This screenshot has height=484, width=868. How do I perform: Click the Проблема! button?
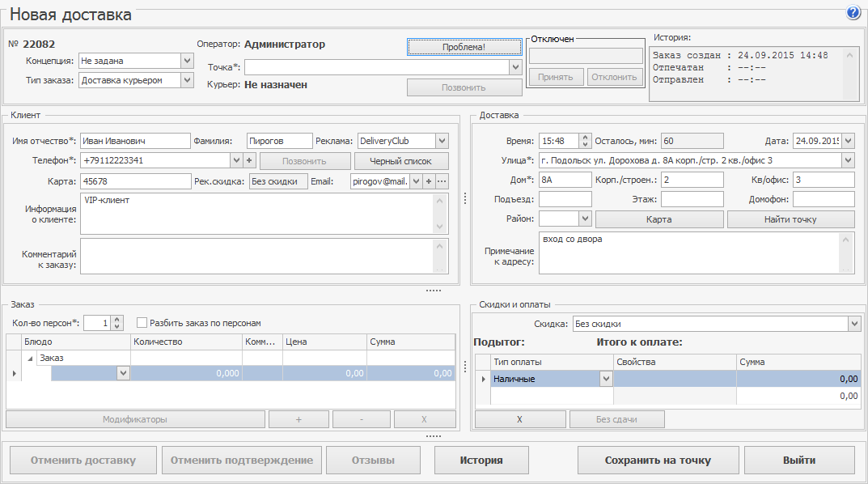coord(464,47)
